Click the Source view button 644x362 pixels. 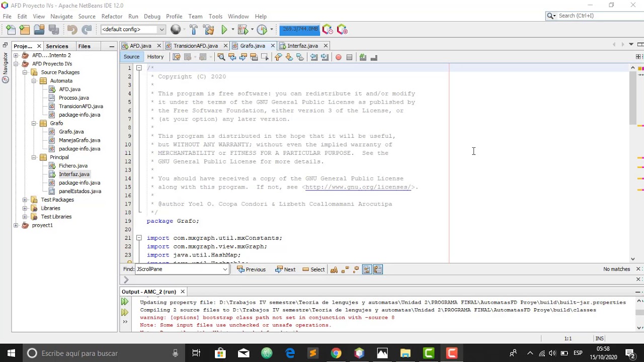coord(131,57)
